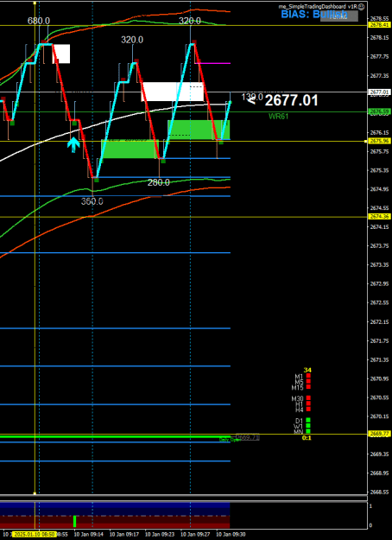392x540 pixels.
Task: Click the 10 Jan 09:14 time label
Action: tap(88, 534)
